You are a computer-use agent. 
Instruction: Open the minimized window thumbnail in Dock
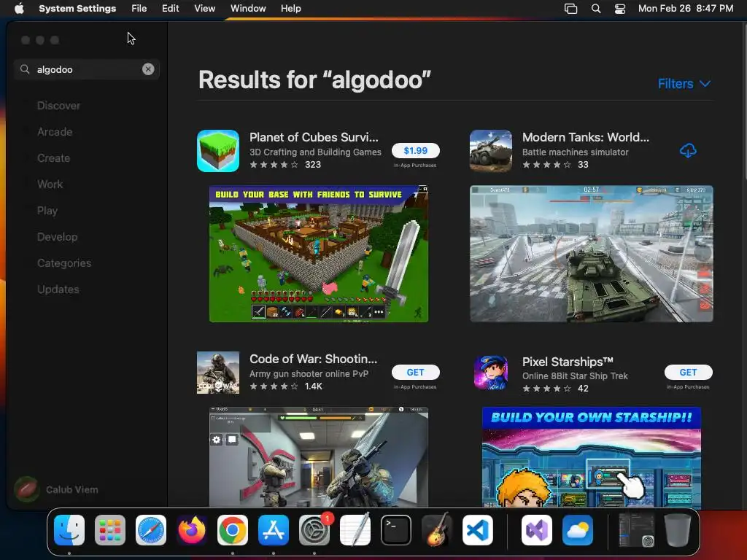[637, 530]
